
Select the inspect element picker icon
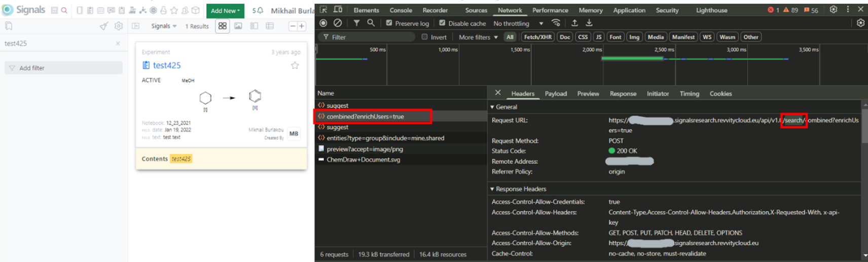click(323, 10)
